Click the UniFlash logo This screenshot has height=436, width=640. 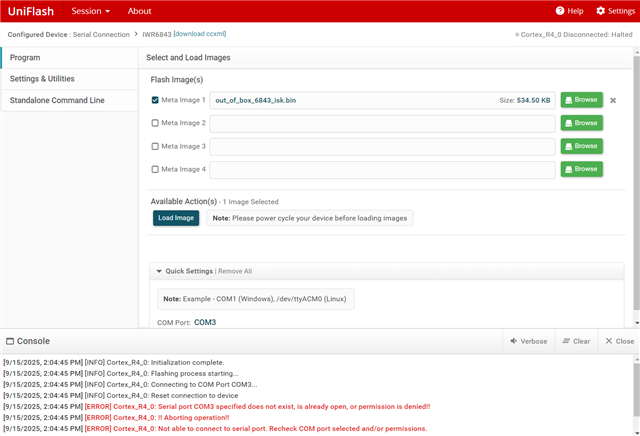tap(31, 11)
